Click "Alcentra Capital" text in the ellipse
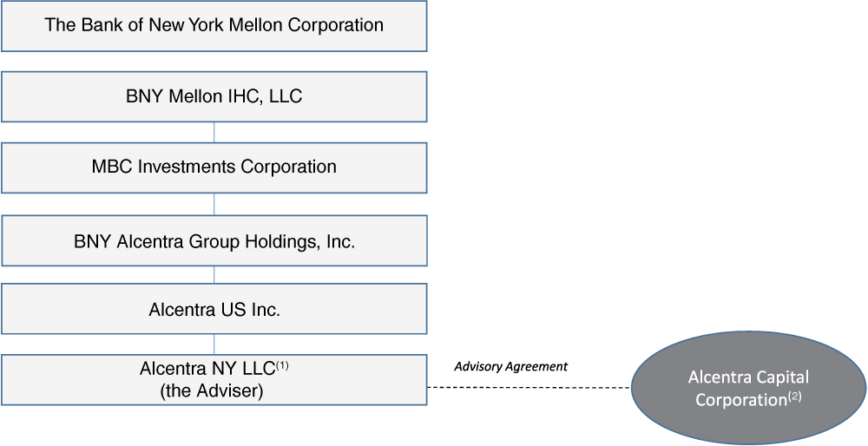 click(748, 377)
